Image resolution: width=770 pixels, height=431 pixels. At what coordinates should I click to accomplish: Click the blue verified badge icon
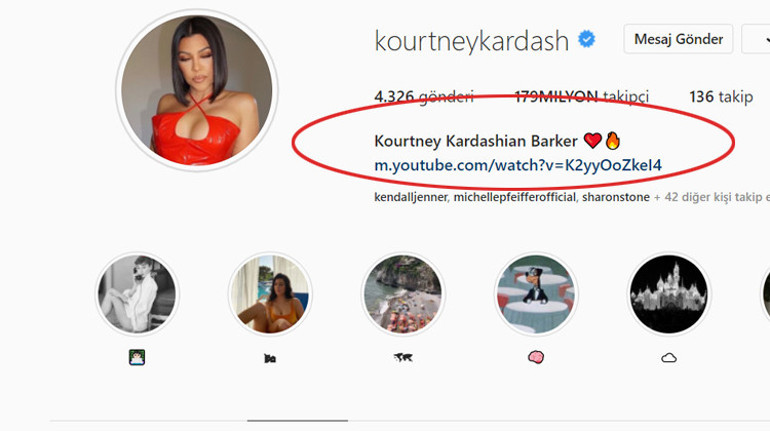point(586,39)
